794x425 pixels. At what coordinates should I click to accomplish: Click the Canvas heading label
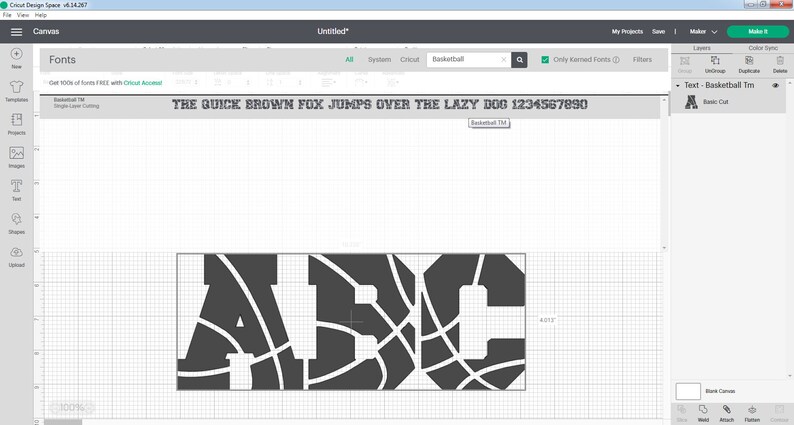point(46,31)
